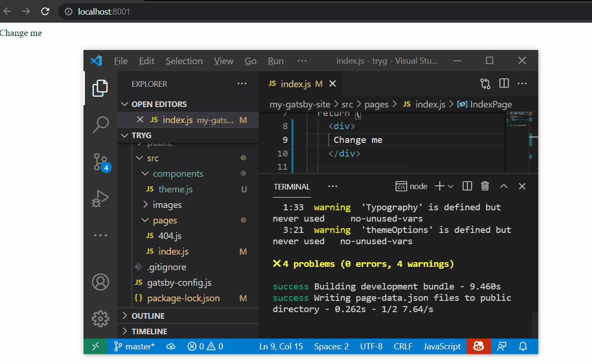Open notifications via the bell icon
The height and width of the screenshot is (364, 592).
[x=523, y=346]
